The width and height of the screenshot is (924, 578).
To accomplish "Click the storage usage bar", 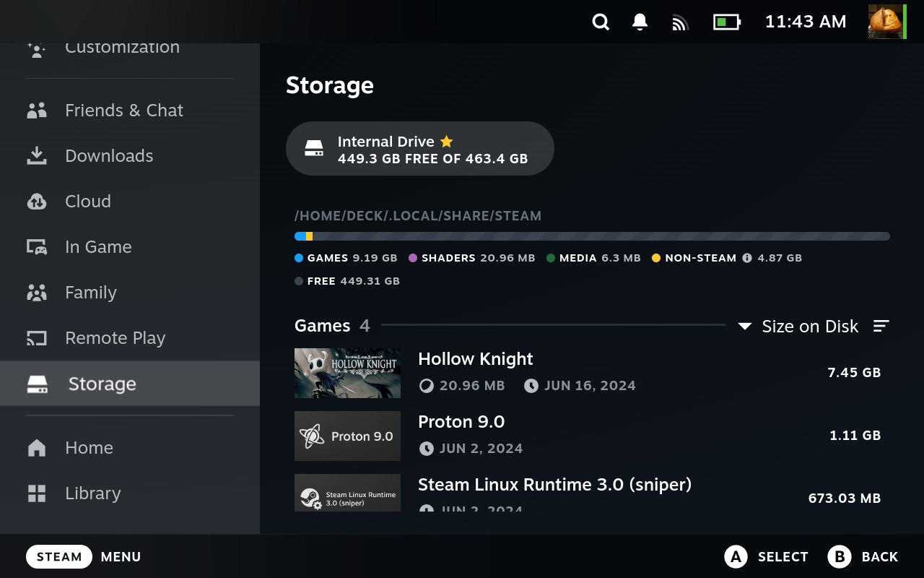I will click(x=592, y=236).
